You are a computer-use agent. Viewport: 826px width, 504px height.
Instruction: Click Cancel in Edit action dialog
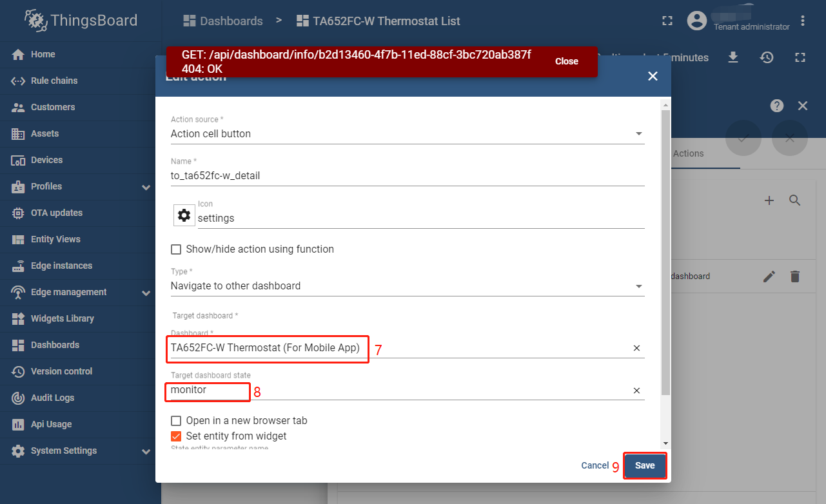pyautogui.click(x=595, y=465)
